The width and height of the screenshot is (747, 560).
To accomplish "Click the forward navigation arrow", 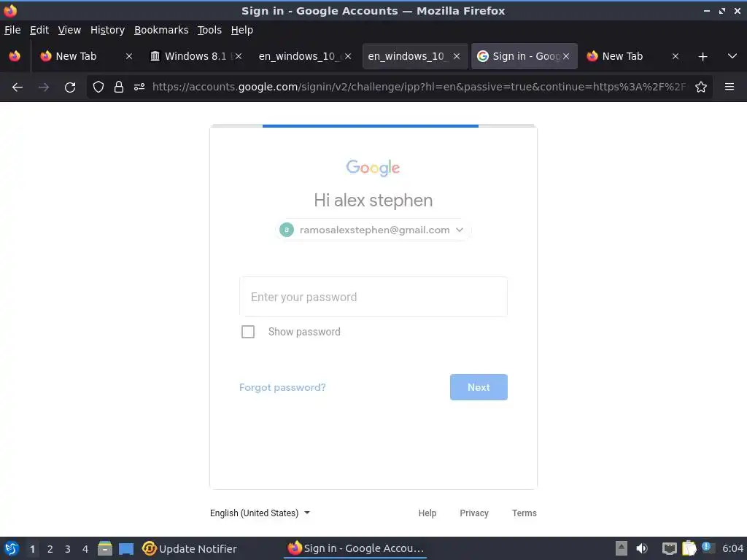I will coord(44,87).
